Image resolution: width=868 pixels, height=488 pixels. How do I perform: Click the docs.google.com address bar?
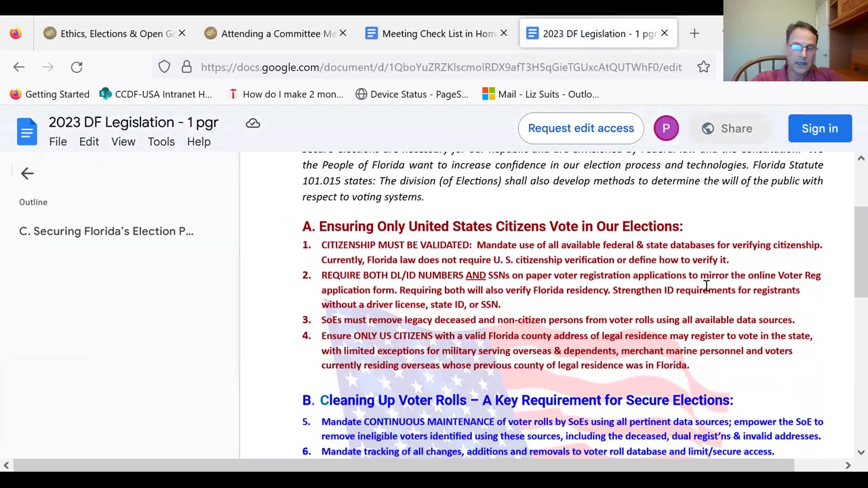(x=441, y=67)
